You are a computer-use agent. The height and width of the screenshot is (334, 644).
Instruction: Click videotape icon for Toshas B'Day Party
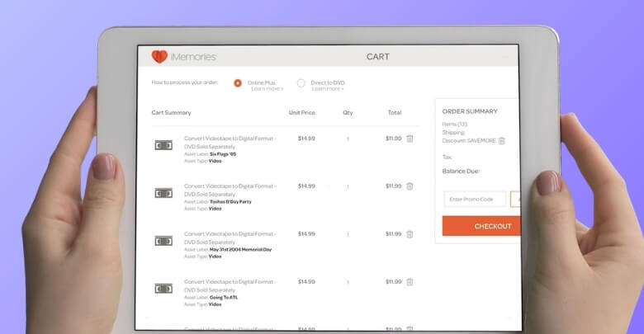click(163, 193)
